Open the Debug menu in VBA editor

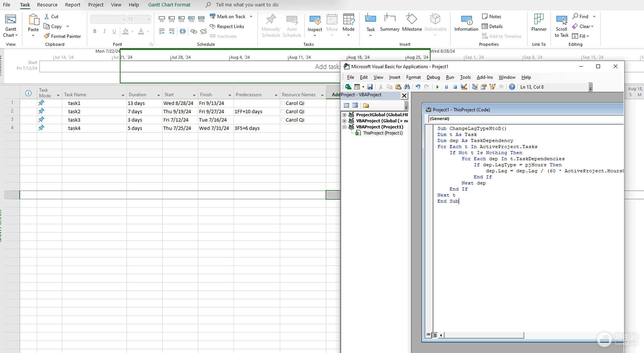(x=433, y=77)
